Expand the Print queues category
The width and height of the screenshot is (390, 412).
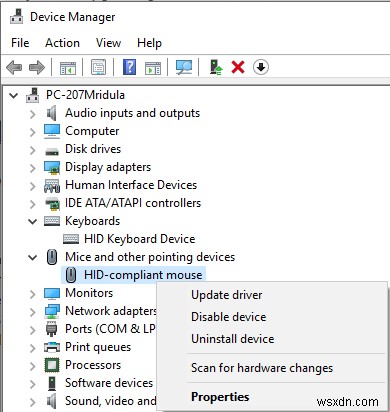tap(32, 348)
